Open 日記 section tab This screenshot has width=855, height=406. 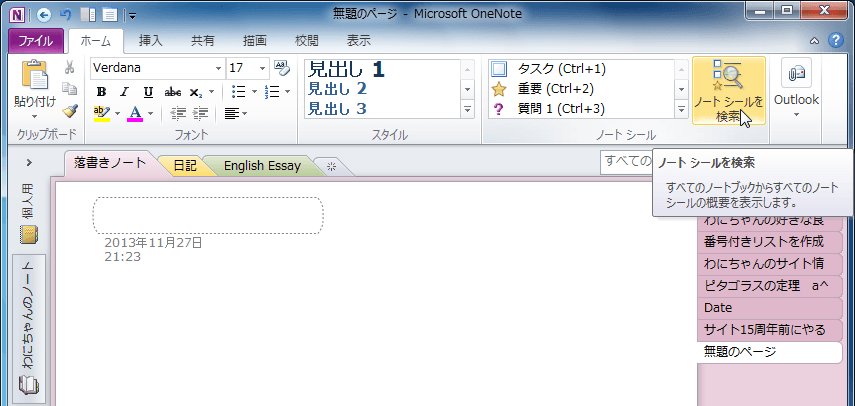pos(185,166)
